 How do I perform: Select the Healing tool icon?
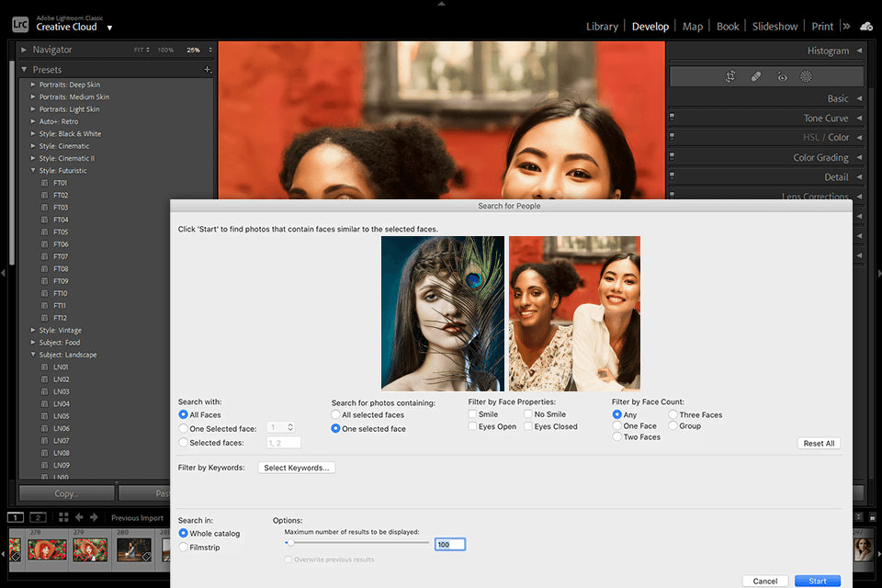point(756,76)
